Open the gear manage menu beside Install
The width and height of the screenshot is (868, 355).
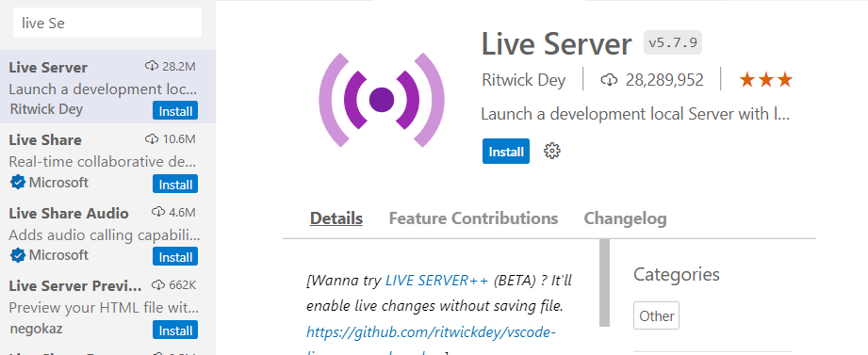(x=552, y=151)
